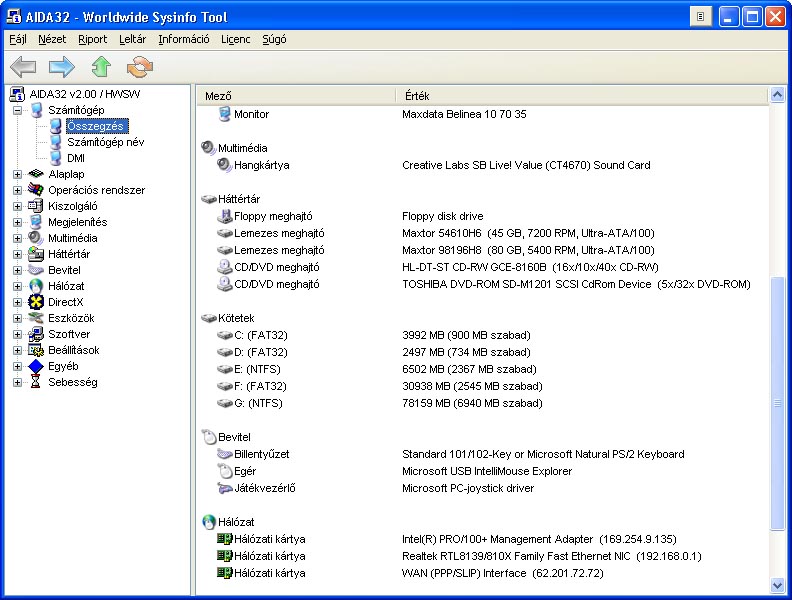792x600 pixels.
Task: Open the Licenc menu
Action: pos(235,39)
